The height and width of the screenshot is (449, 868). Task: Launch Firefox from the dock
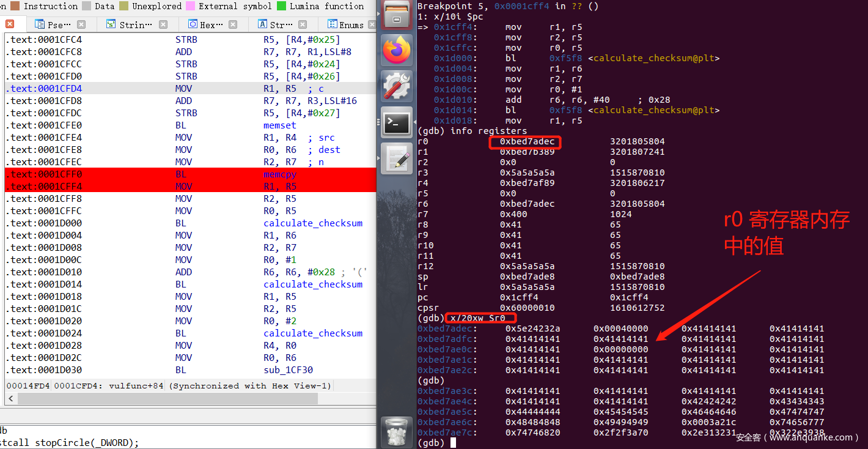point(397,51)
